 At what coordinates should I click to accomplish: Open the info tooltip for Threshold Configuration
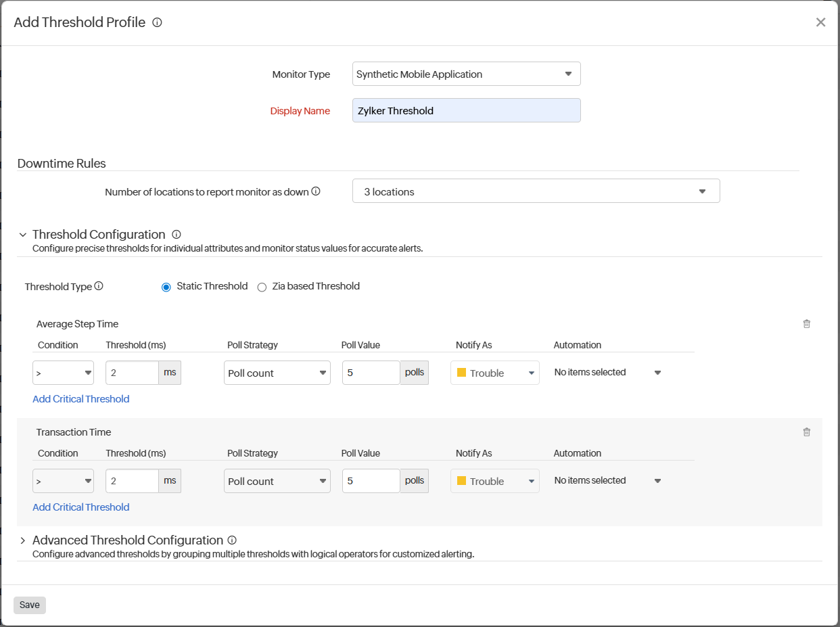point(176,234)
